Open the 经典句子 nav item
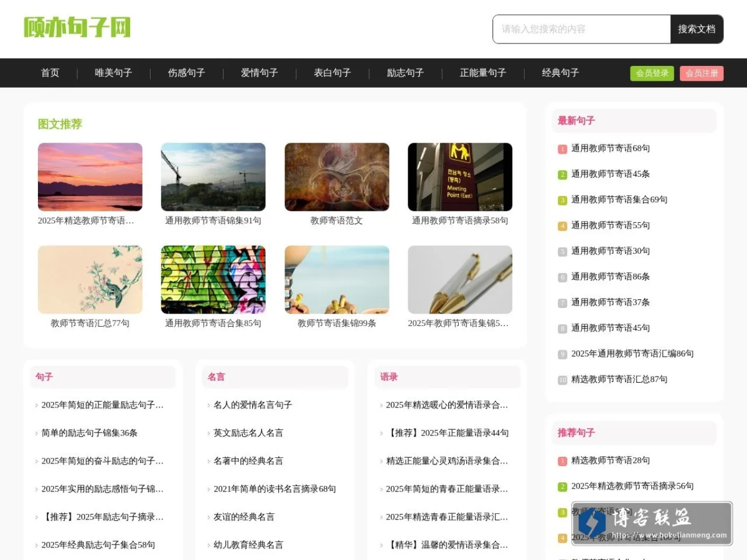This screenshot has width=747, height=560. point(560,73)
